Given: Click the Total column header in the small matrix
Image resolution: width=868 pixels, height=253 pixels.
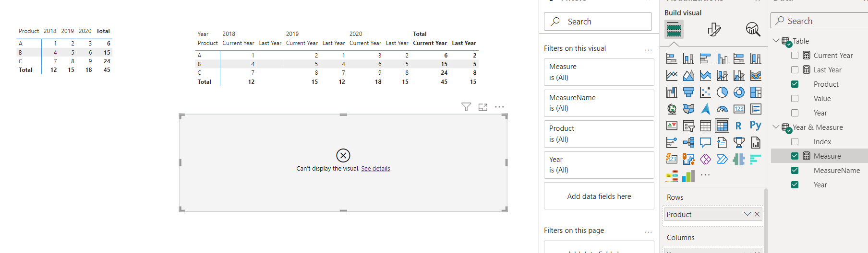Looking at the screenshot, I should click(103, 31).
